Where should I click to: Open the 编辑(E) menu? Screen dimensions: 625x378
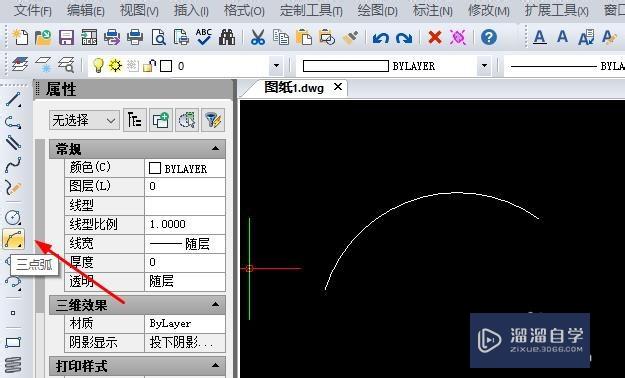point(86,10)
